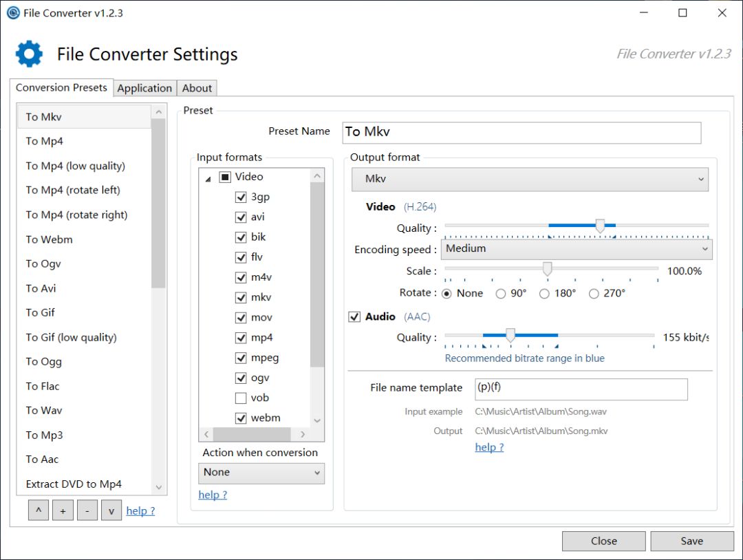
Task: Switch to the Application tab
Action: pyautogui.click(x=144, y=88)
